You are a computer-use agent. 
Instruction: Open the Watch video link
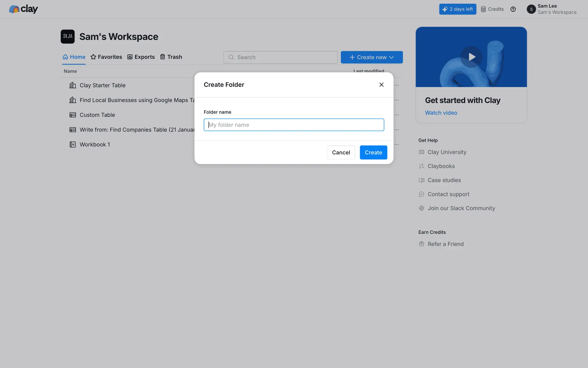point(441,113)
